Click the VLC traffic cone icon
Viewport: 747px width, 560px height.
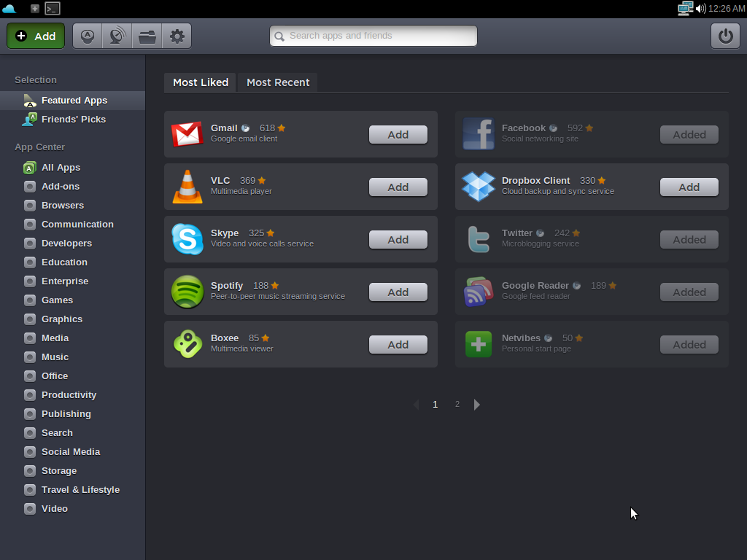tap(187, 187)
